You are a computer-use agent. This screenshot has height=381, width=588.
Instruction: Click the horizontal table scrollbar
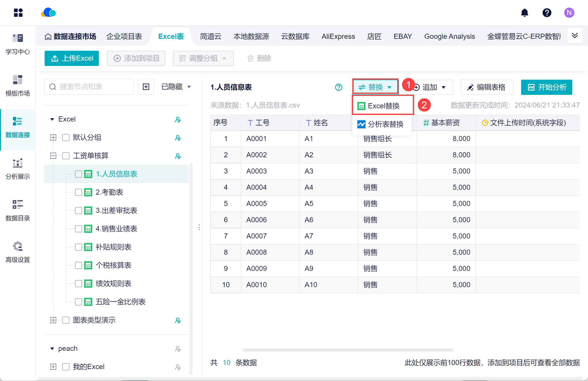pos(348,350)
